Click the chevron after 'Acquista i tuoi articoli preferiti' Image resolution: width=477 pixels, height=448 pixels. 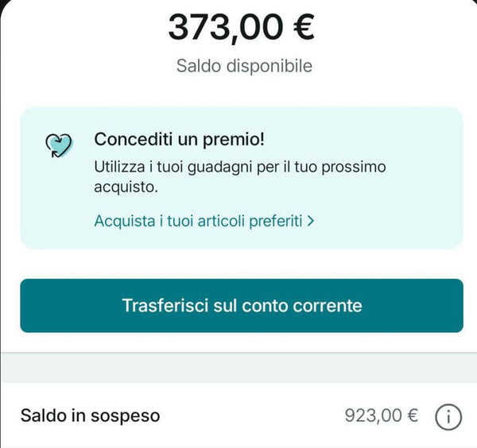311,221
